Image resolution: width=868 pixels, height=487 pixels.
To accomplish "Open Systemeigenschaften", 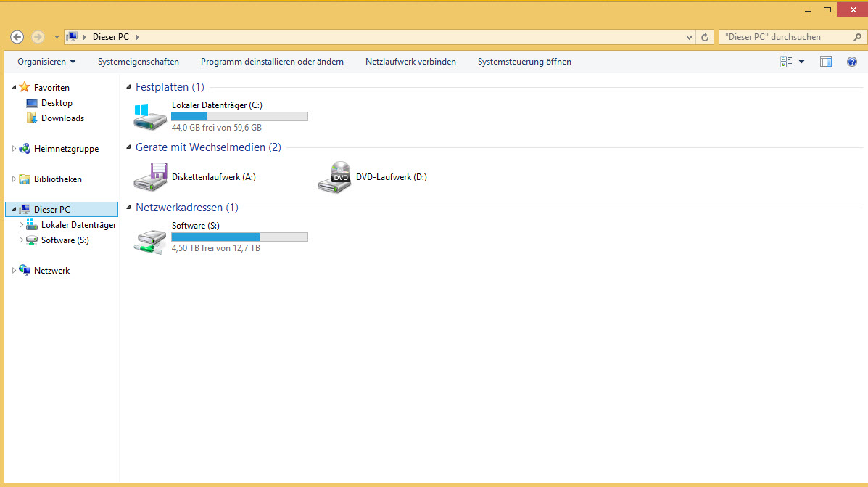I will tap(139, 62).
